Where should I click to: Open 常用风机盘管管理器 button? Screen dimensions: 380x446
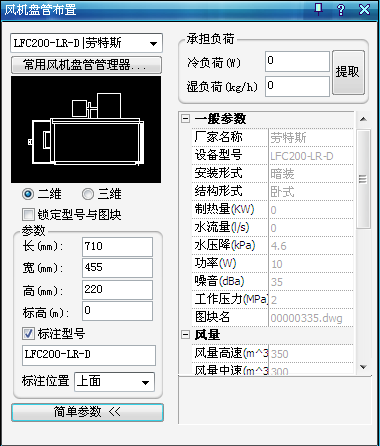click(86, 65)
